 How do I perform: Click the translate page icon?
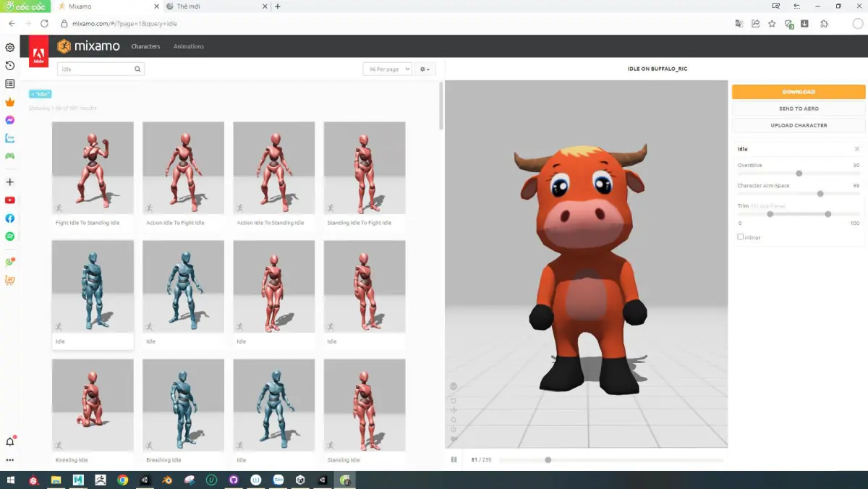click(x=739, y=24)
